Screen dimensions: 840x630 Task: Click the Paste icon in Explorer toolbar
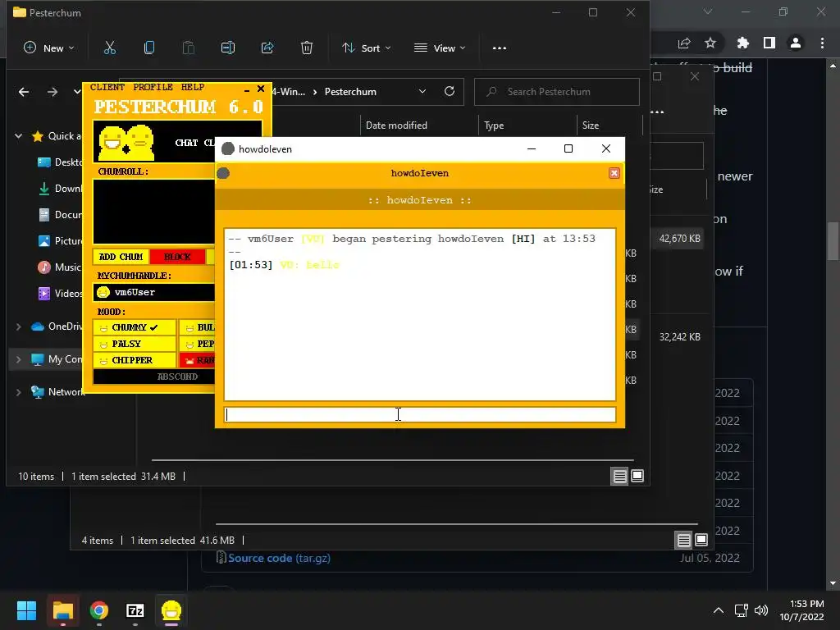(x=189, y=48)
